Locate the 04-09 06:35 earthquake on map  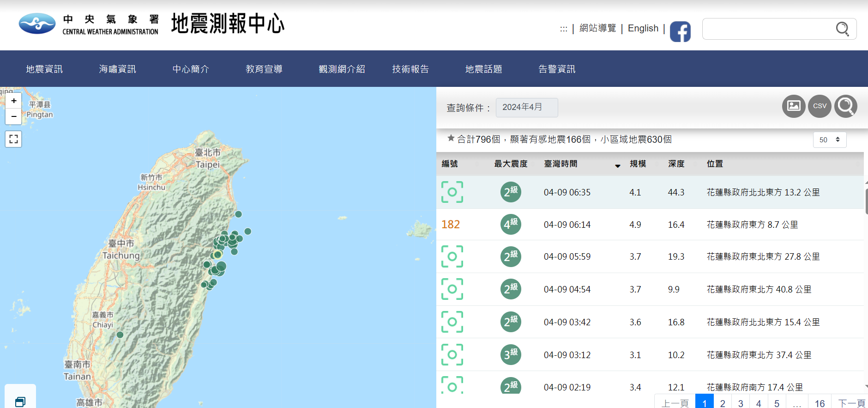(452, 192)
